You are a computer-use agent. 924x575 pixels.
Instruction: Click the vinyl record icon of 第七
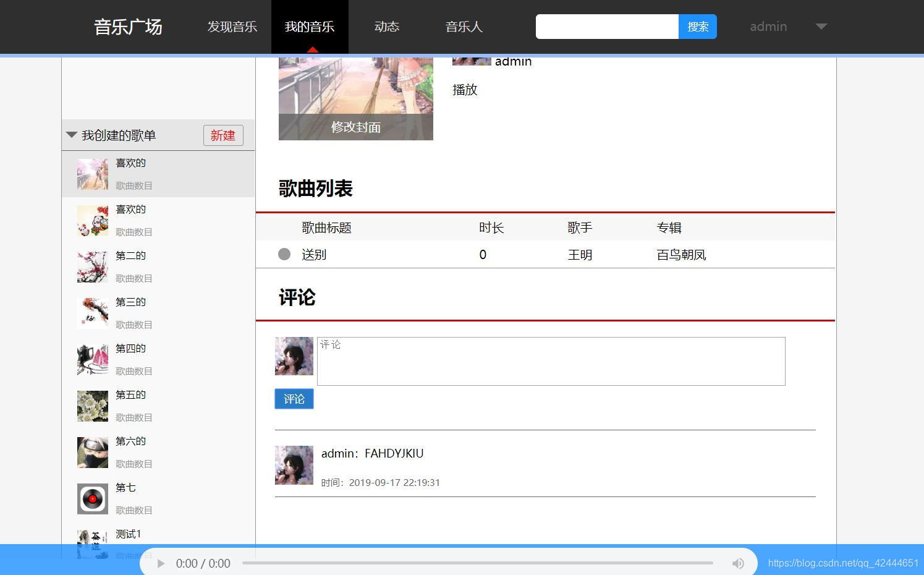coord(93,499)
